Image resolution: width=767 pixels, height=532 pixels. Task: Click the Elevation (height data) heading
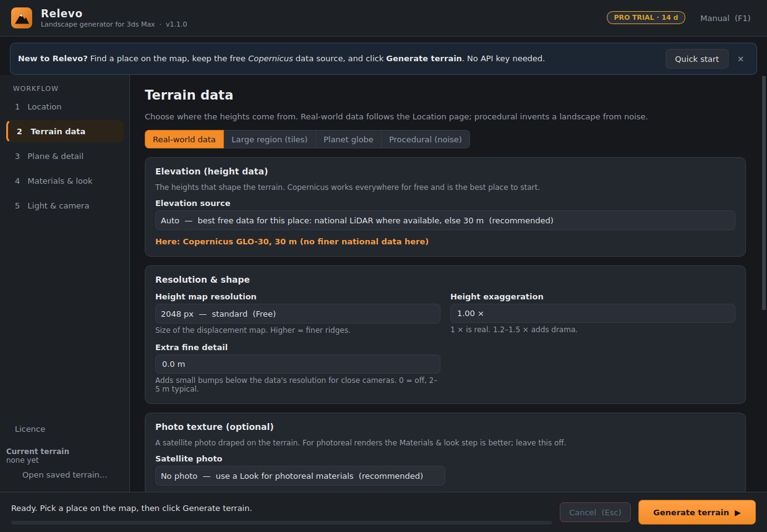point(212,171)
